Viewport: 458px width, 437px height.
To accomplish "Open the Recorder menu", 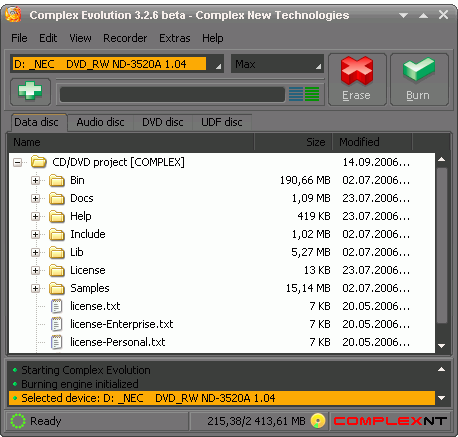I will 125,38.
